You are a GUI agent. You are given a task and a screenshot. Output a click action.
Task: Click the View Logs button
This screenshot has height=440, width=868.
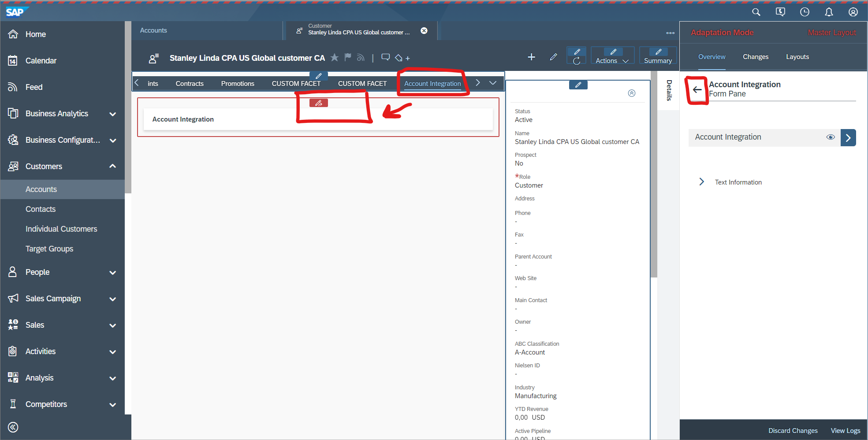pyautogui.click(x=845, y=430)
